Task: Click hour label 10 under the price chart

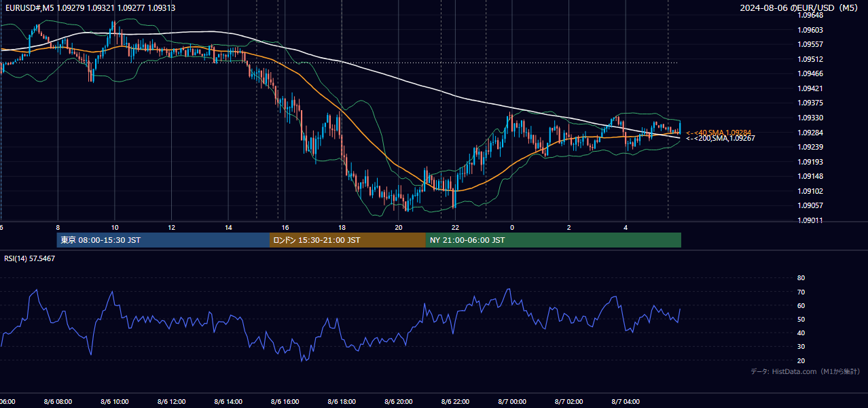Action: point(115,227)
